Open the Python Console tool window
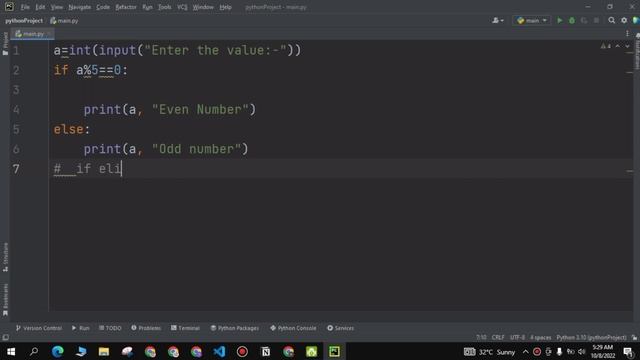Image resolution: width=640 pixels, height=360 pixels. tap(293, 328)
